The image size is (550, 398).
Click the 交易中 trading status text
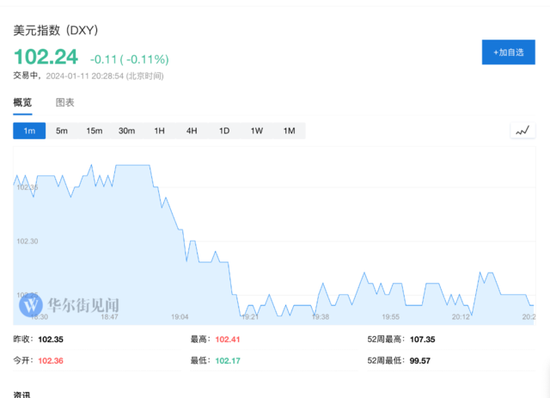25,76
